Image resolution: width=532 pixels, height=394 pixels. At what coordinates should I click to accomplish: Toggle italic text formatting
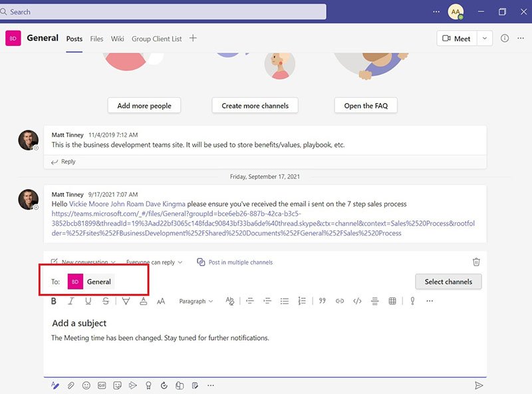[71, 301]
